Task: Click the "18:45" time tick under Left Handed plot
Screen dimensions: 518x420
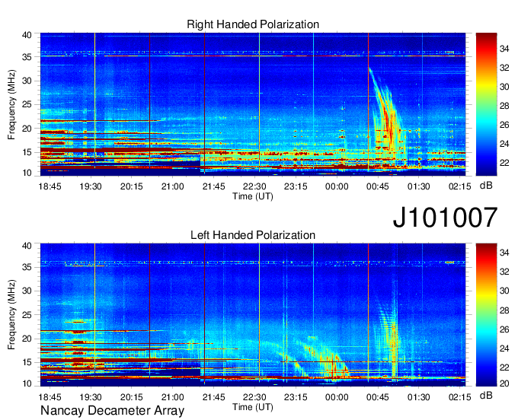Action: coord(50,397)
